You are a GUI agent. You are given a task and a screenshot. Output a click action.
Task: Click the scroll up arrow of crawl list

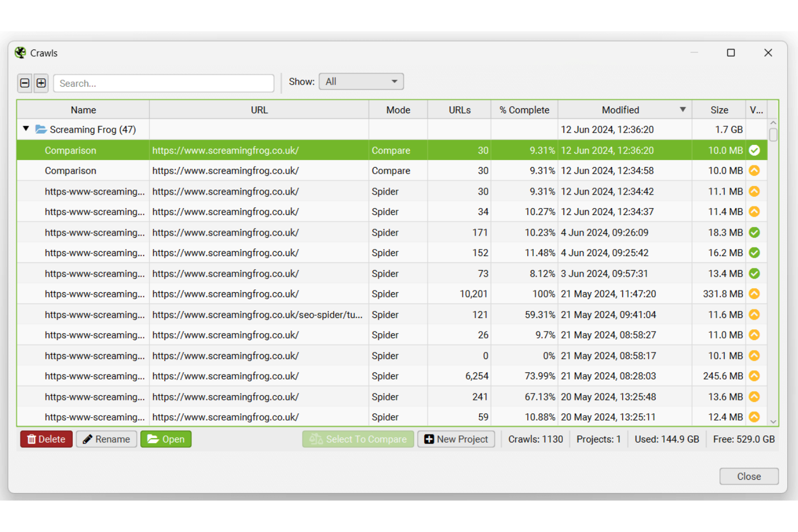click(x=773, y=123)
